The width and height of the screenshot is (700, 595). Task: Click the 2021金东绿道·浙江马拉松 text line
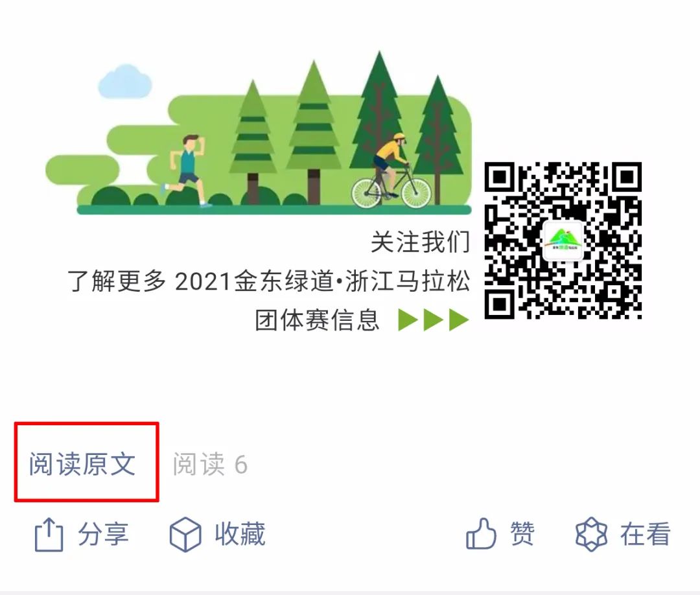pyautogui.click(x=322, y=281)
